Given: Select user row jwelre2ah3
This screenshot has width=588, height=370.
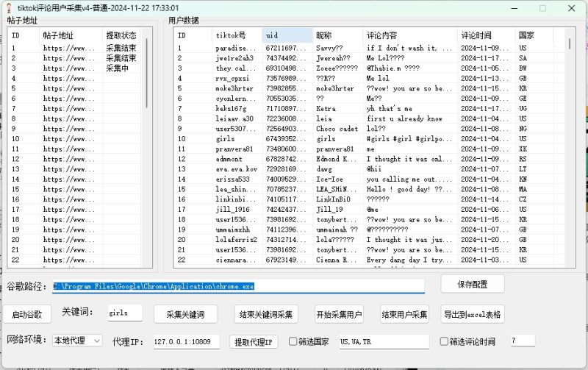Looking at the screenshot, I should [x=234, y=58].
